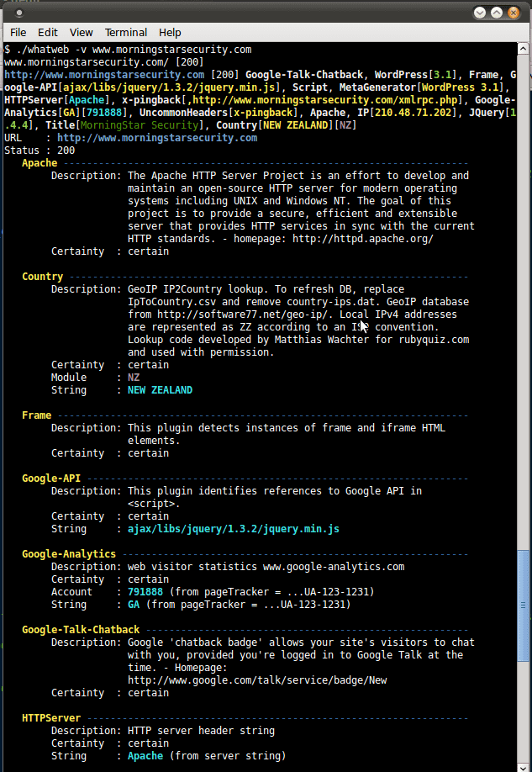The image size is (532, 772).
Task: Click the Help menu
Action: pos(170,32)
